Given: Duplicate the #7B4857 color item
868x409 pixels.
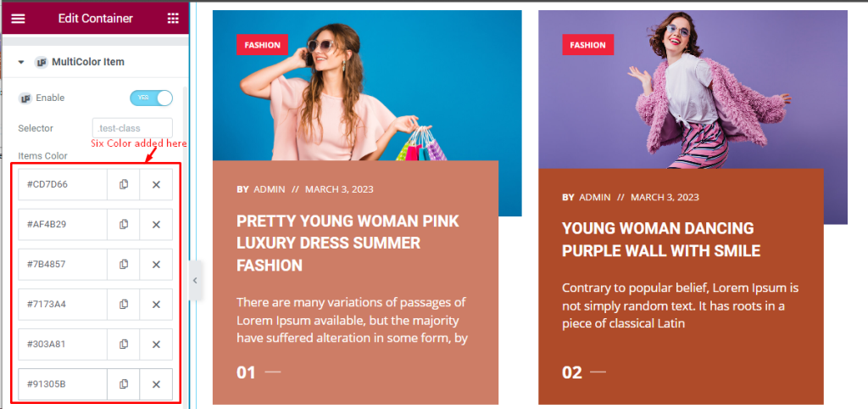Looking at the screenshot, I should point(124,265).
